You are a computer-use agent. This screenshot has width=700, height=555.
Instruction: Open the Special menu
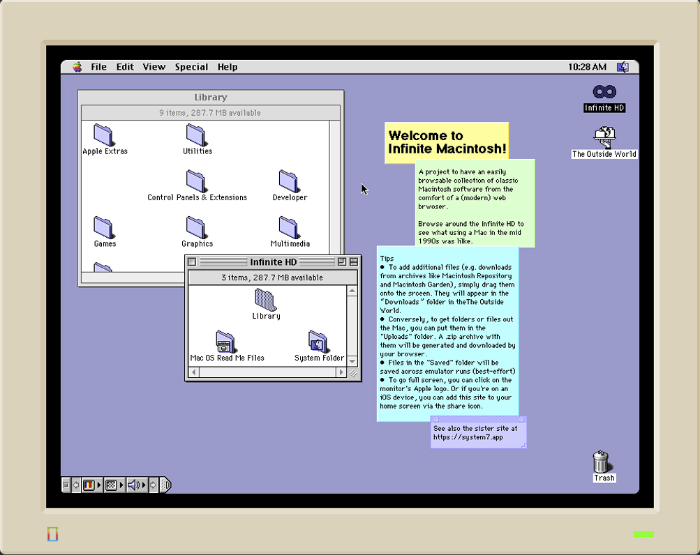tap(191, 67)
